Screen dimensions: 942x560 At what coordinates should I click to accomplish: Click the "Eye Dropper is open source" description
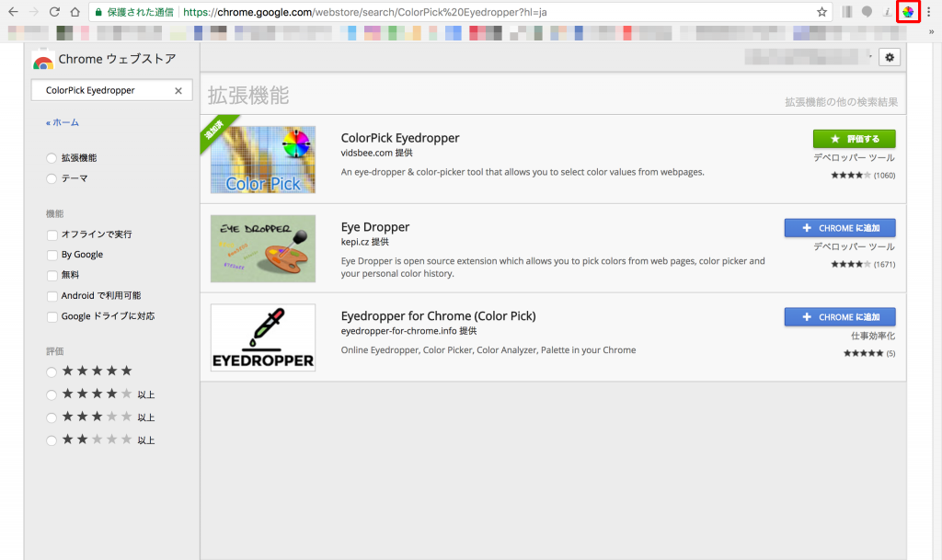(x=553, y=267)
